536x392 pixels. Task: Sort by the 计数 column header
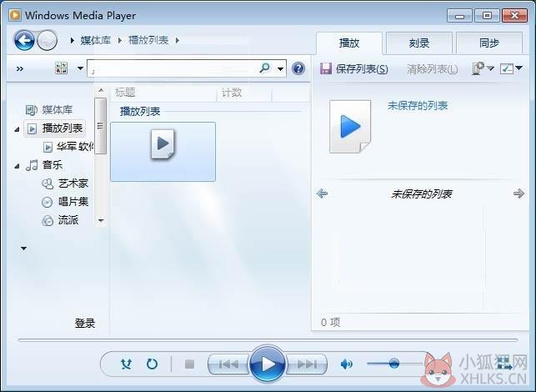(x=244, y=93)
